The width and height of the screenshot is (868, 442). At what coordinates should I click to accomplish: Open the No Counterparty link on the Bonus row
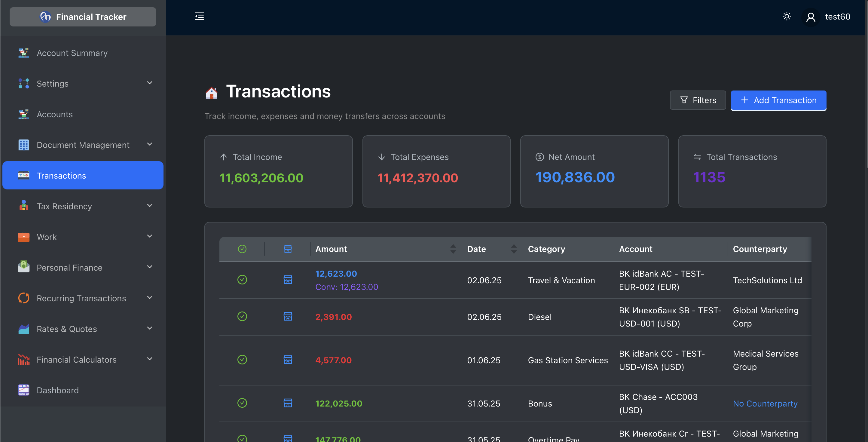click(765, 403)
